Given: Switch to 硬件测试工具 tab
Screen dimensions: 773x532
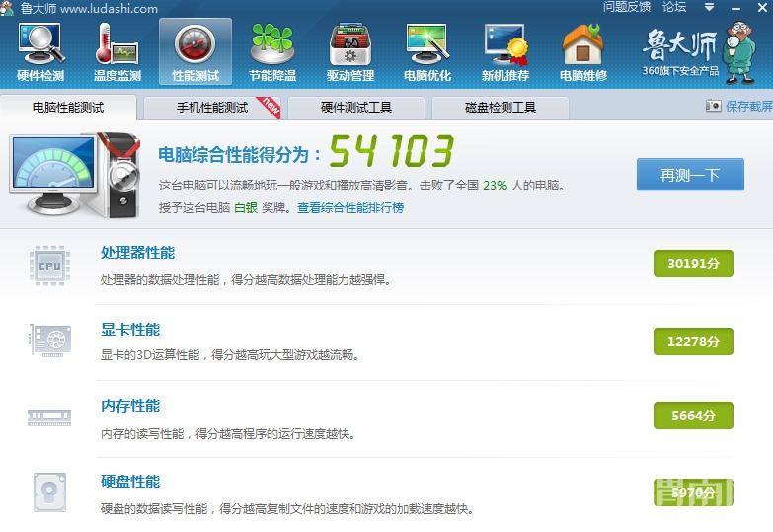Looking at the screenshot, I should [356, 108].
